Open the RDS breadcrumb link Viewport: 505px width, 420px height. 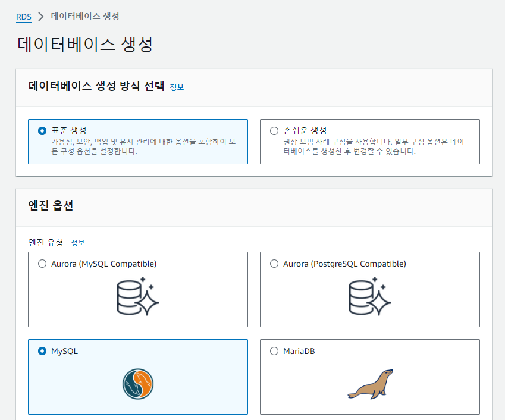[x=24, y=17]
